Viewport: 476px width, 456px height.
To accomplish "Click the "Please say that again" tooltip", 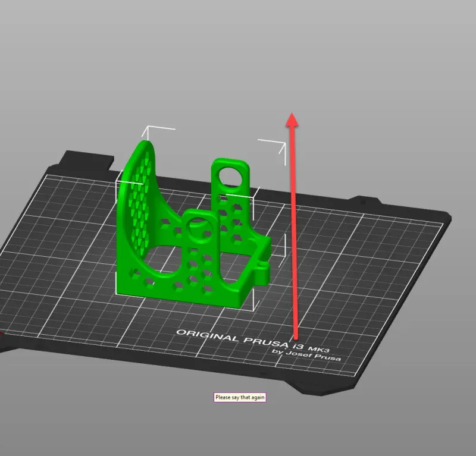I will [x=240, y=397].
